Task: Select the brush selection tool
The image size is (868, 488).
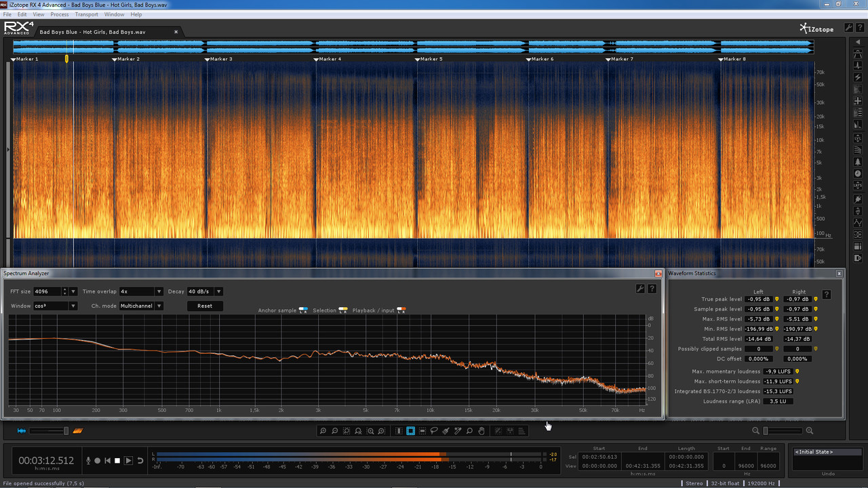Action: 446,431
